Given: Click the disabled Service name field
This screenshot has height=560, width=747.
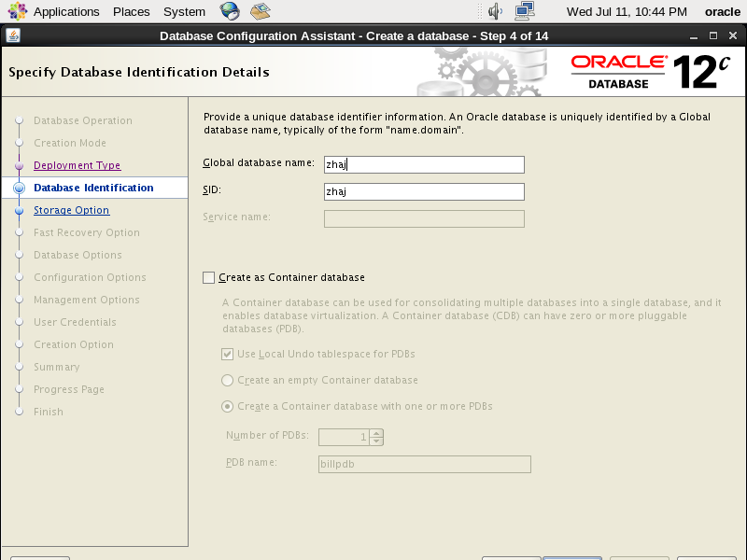Looking at the screenshot, I should pos(424,219).
